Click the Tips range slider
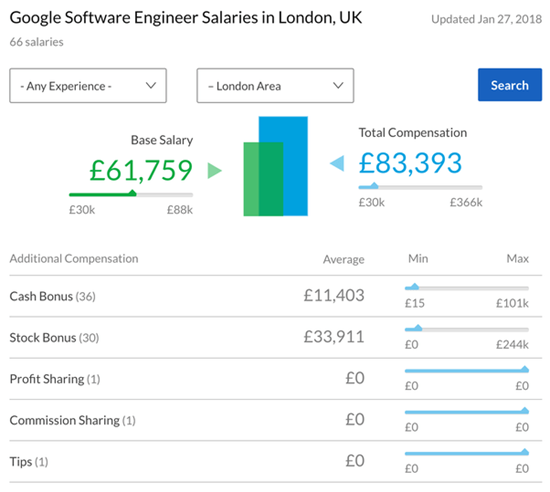The height and width of the screenshot is (492, 550). [x=467, y=453]
